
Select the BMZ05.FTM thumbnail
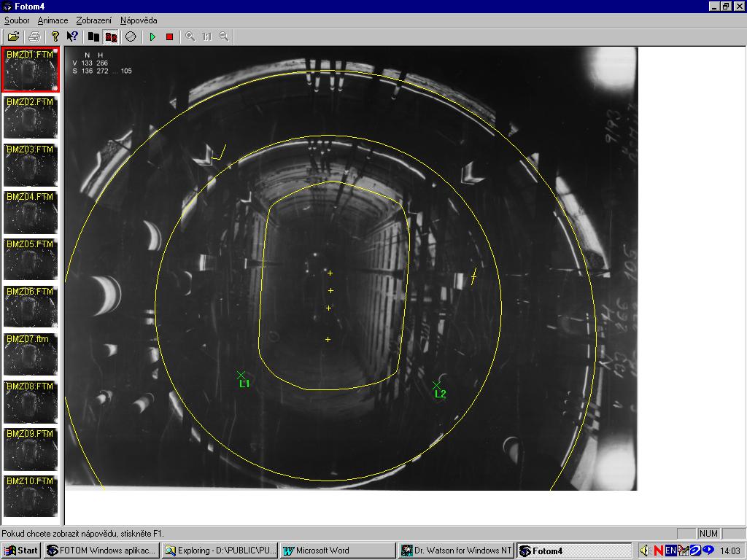(30, 260)
